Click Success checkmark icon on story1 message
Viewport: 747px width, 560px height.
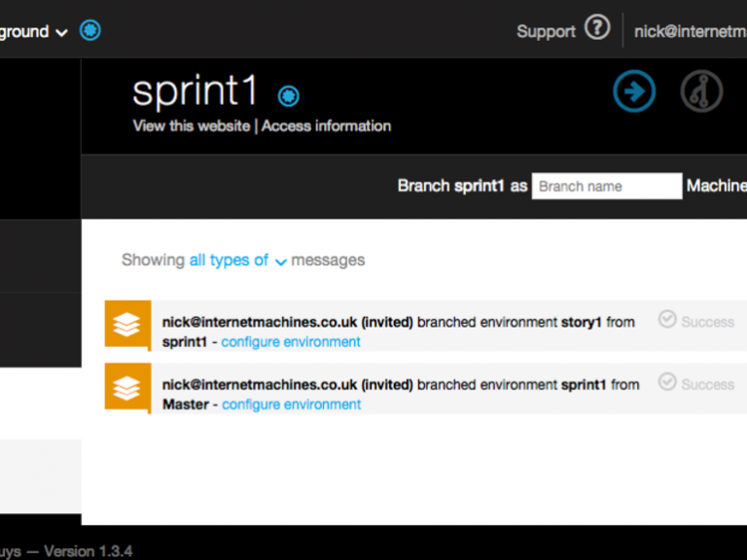[x=667, y=319]
